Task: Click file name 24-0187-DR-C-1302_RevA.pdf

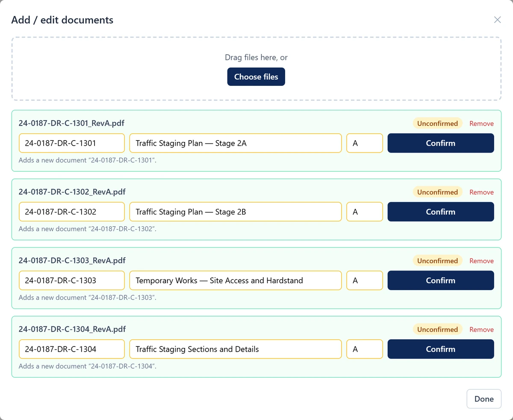Action: pyautogui.click(x=72, y=192)
